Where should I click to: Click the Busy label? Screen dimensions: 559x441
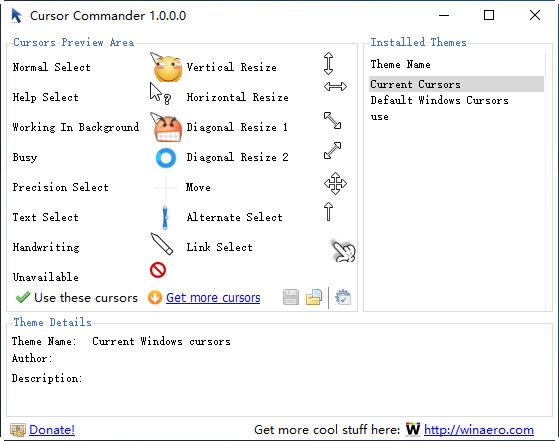(25, 157)
